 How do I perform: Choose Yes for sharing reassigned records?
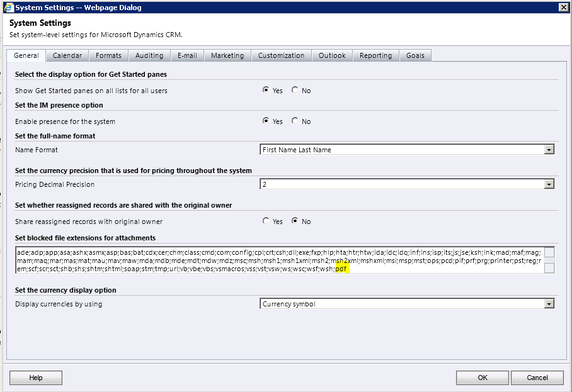tap(266, 221)
